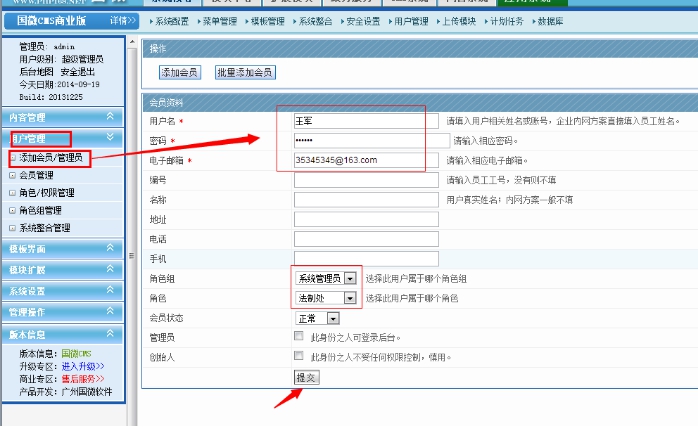Screen dimensions: 698x427
Task: Expand the 模板界面 section chevron
Action: tap(110, 249)
